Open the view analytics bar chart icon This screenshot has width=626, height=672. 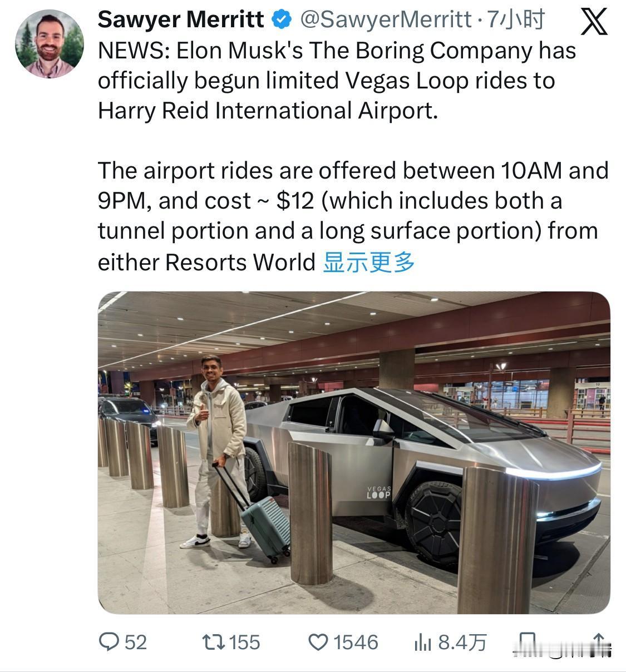422,643
